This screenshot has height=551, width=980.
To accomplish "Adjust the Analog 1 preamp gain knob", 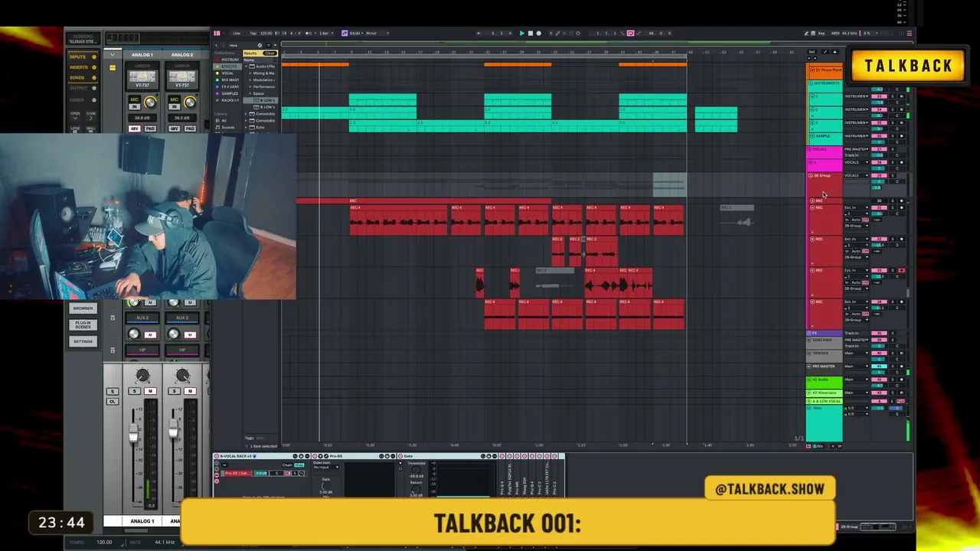I will click(150, 102).
